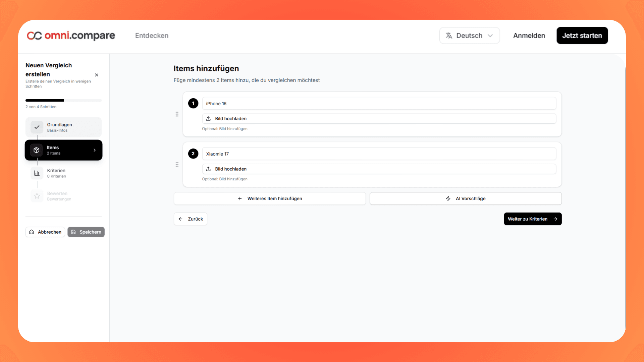Open the Deutsch language dropdown
The height and width of the screenshot is (362, 644).
tap(469, 35)
